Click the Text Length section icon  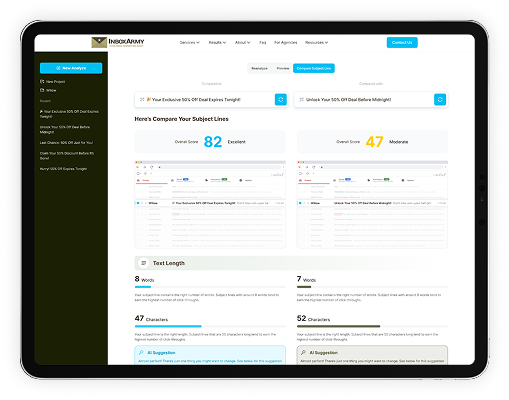point(144,263)
